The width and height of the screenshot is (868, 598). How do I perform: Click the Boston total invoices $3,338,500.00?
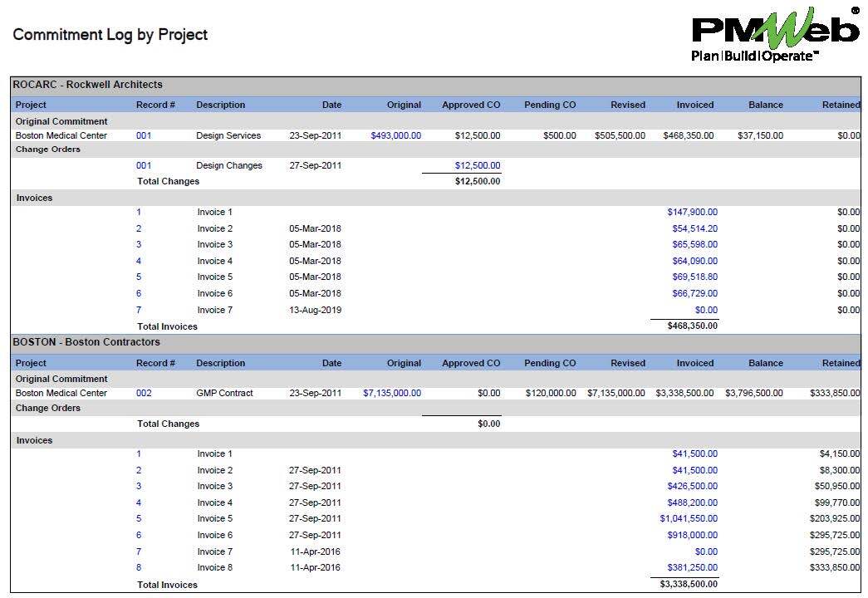coord(689,584)
